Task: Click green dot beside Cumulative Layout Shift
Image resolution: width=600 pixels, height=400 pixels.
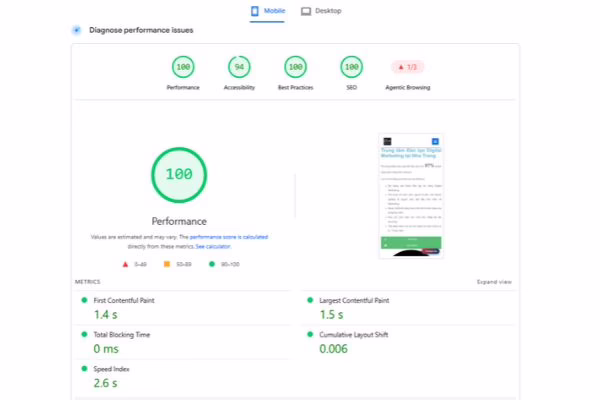Action: [310, 334]
